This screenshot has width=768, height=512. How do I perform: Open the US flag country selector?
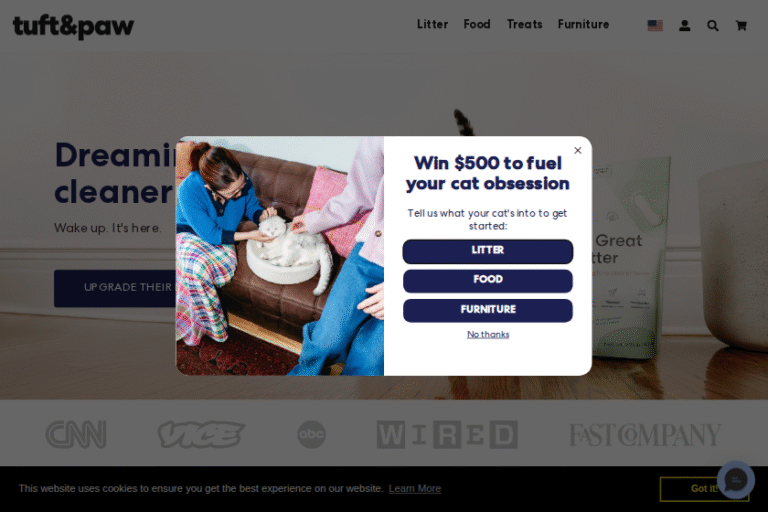tap(655, 25)
